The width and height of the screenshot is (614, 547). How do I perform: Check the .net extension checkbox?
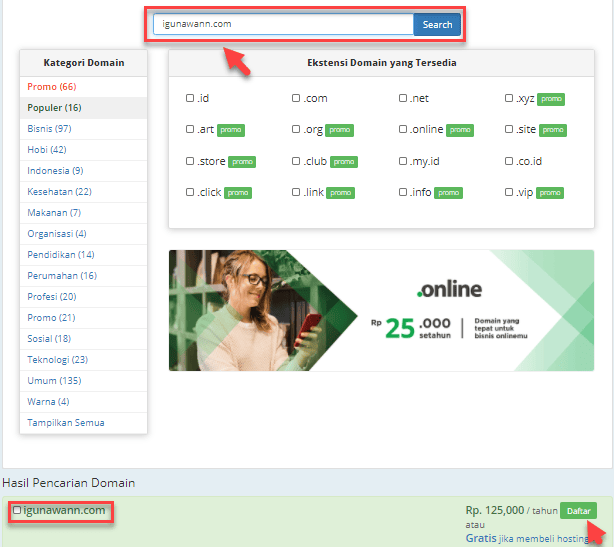pos(403,98)
